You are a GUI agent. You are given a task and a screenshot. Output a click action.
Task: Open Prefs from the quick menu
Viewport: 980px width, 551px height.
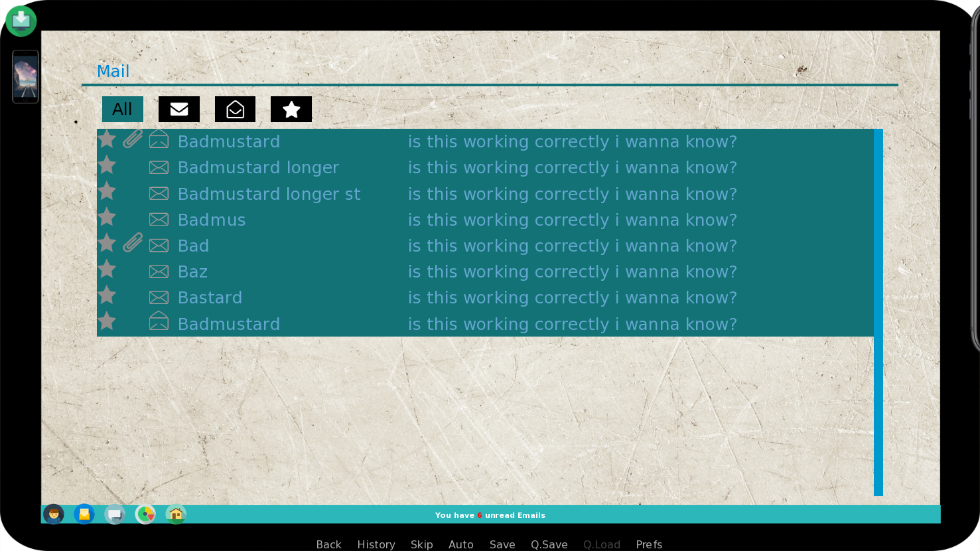coord(649,544)
